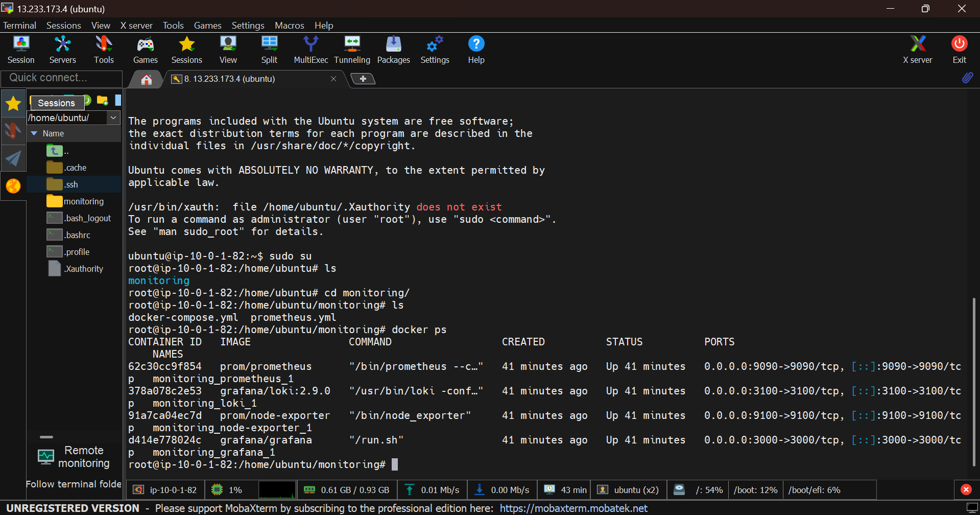Select the Sftp globe sidebar tab
Image resolution: width=980 pixels, height=515 pixels.
coord(13,186)
